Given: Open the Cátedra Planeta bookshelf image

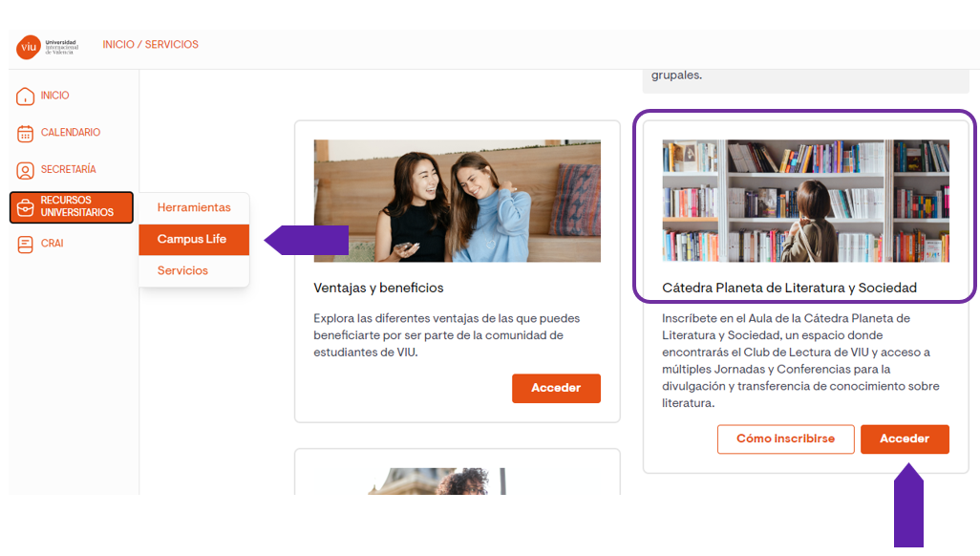Looking at the screenshot, I should pos(805,201).
